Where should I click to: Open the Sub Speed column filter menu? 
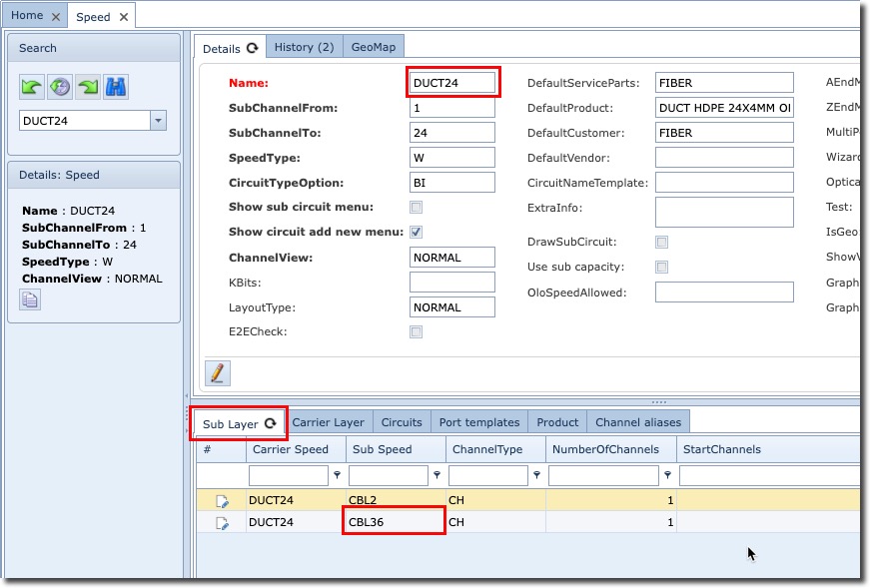436,476
